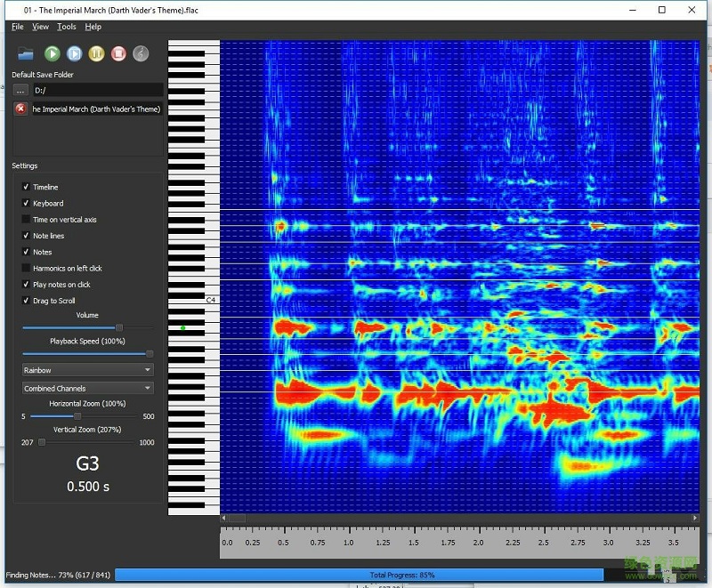
Task: Open the View menu
Action: tap(40, 27)
